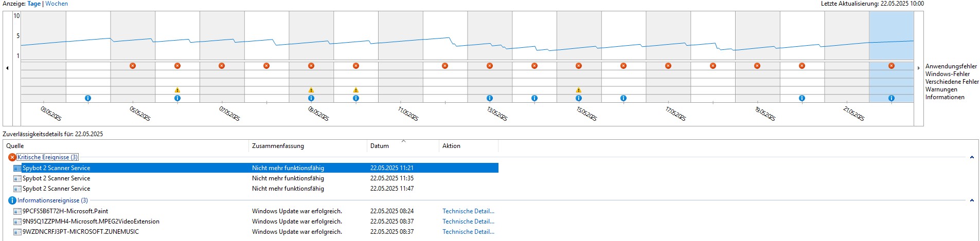Select information icon for 13.05.2025
980x241 pixels.
(490, 98)
